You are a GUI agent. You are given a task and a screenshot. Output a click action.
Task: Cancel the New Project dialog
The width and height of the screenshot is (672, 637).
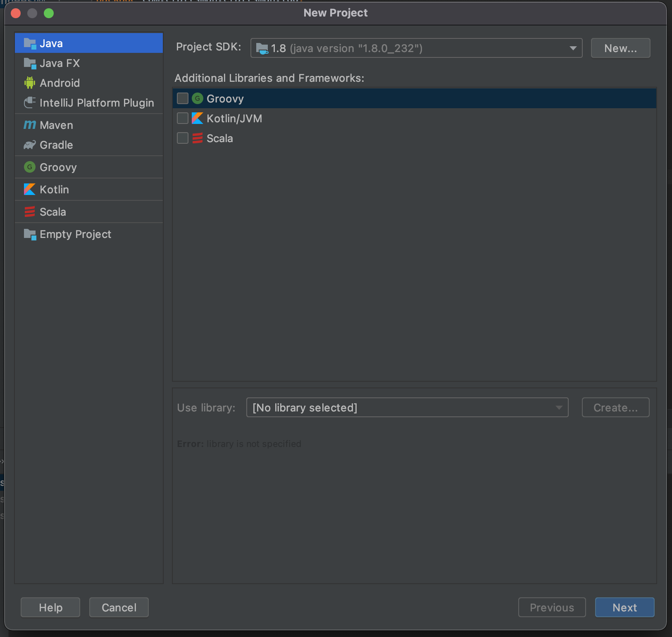pos(119,607)
